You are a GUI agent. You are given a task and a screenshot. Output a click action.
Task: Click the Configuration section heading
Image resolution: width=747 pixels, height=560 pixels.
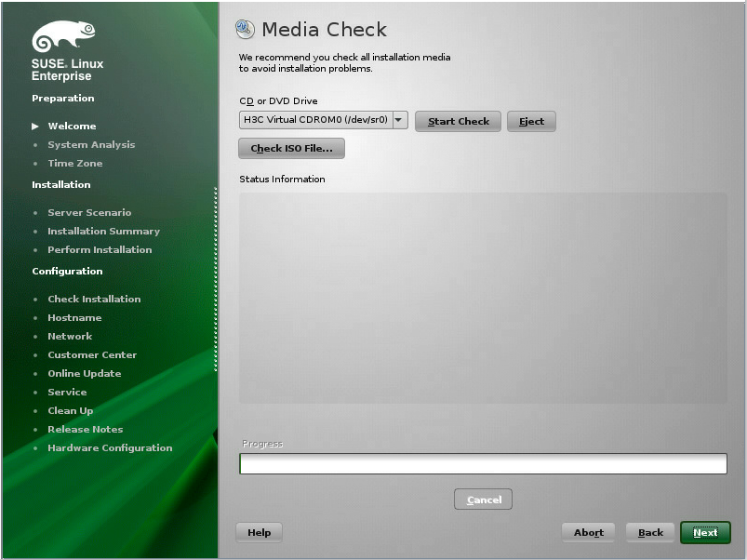[x=67, y=272]
